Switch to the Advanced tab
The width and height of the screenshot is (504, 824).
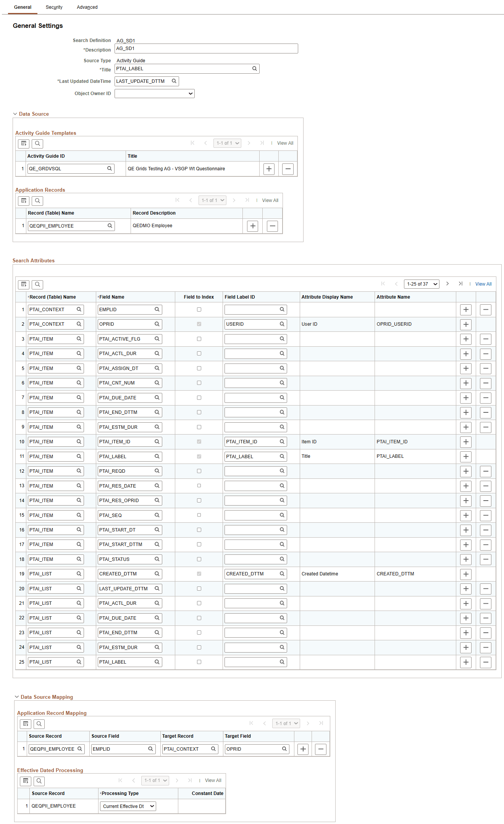pyautogui.click(x=87, y=7)
